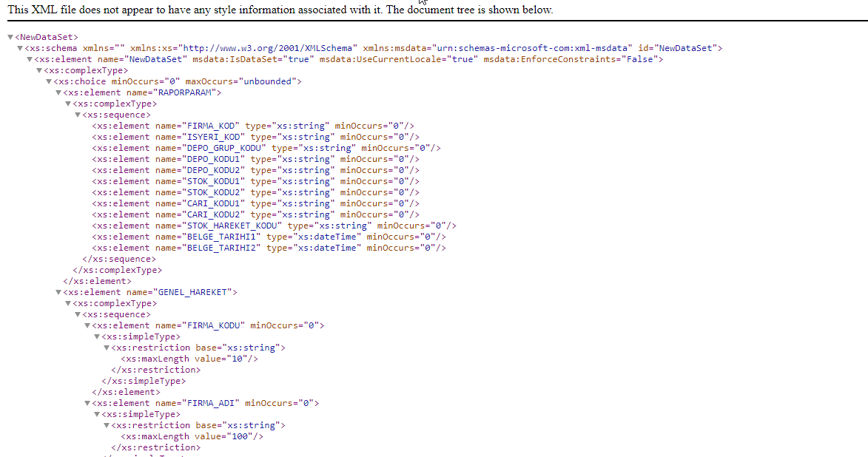Click the ISYERI_KOD element line
The image size is (868, 457).
(255, 137)
